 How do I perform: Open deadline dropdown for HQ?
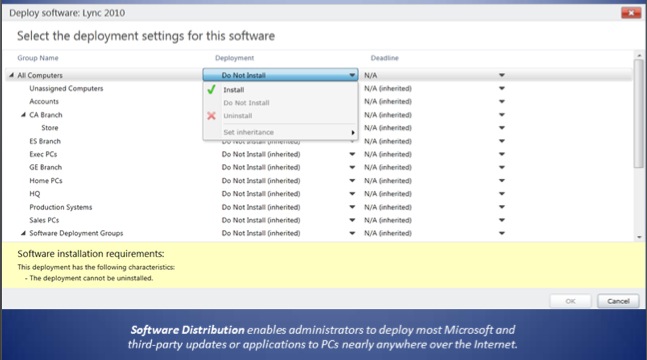pyautogui.click(x=502, y=194)
